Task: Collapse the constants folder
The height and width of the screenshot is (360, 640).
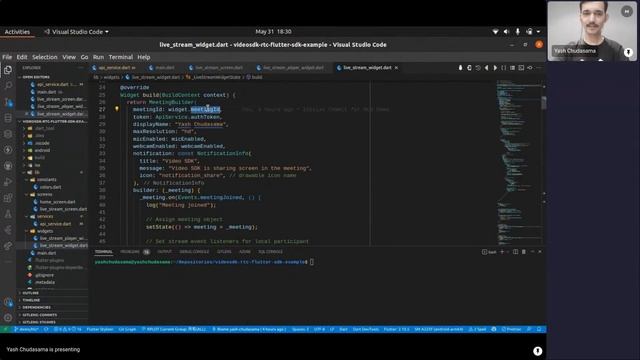Action: pyautogui.click(x=46, y=180)
